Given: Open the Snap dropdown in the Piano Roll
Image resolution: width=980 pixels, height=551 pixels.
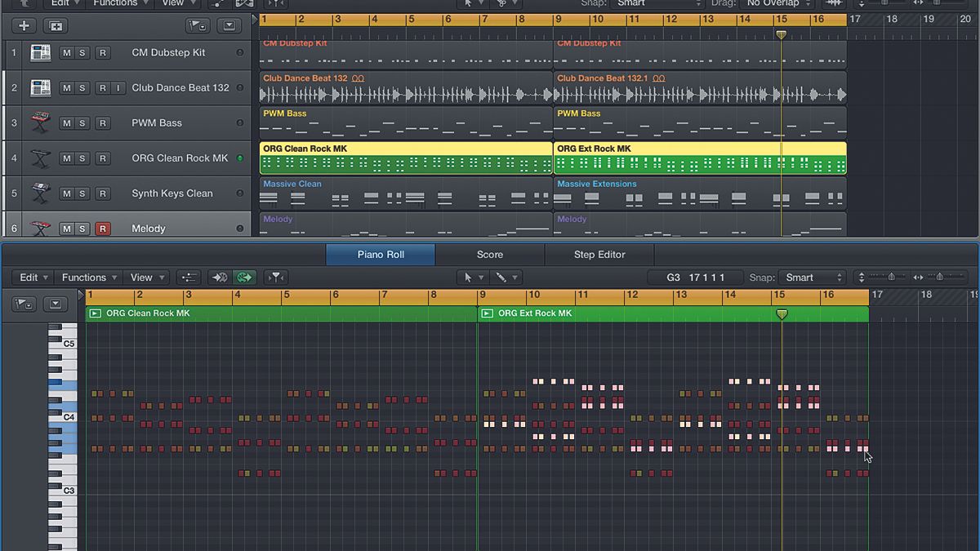Looking at the screenshot, I should pyautogui.click(x=811, y=277).
